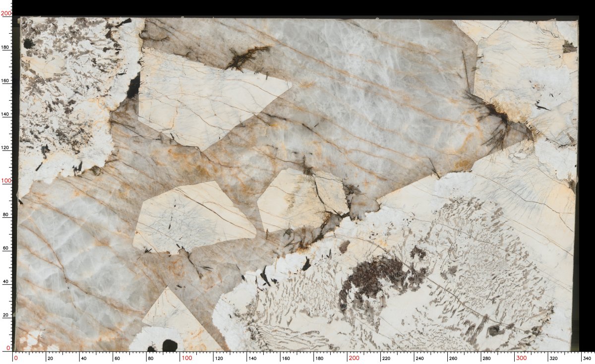Click the 320 label on the horizontal ruler
Screen dimensions: 595x364
tap(554, 358)
